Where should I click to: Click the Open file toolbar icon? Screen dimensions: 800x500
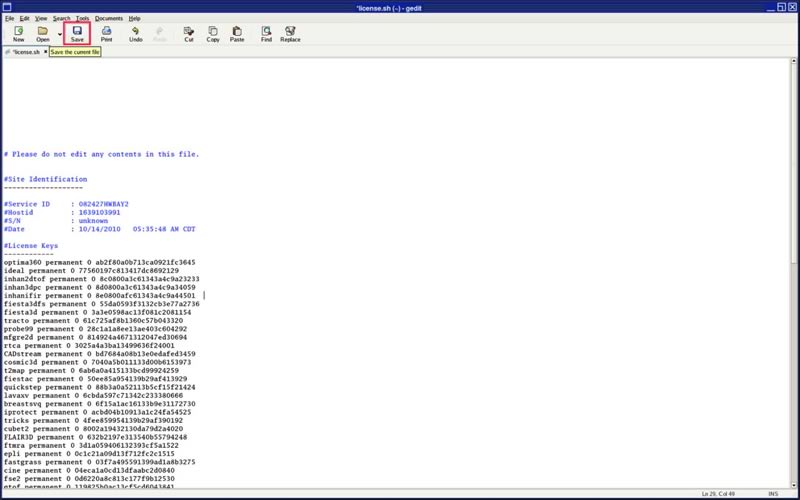42,34
